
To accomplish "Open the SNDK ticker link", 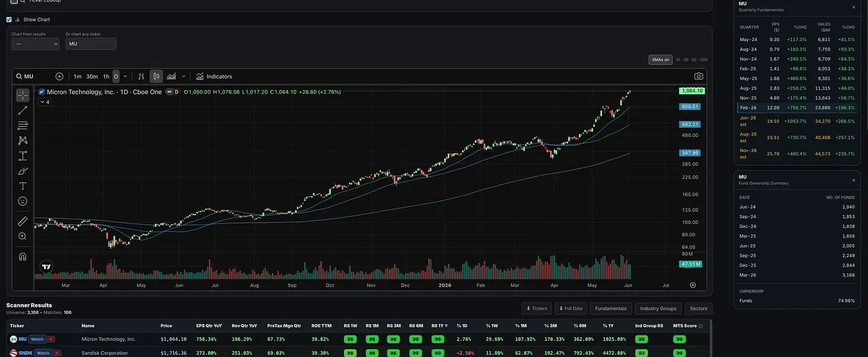I will pyautogui.click(x=26, y=353).
